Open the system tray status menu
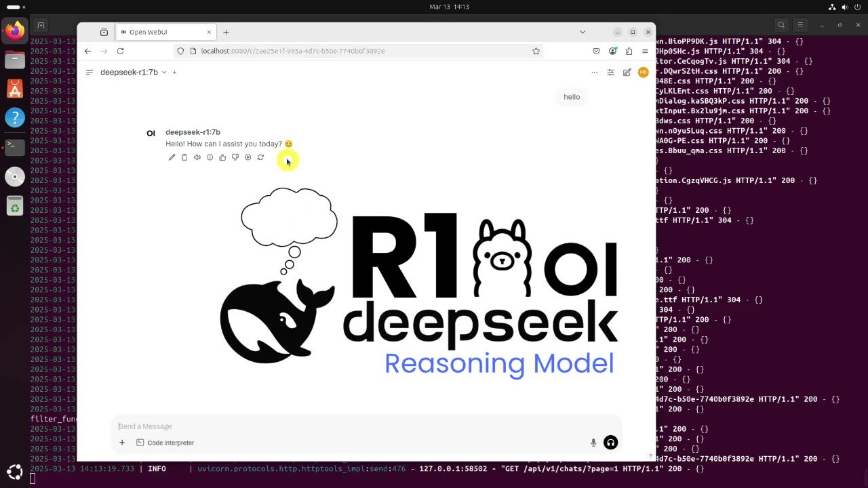The image size is (868, 488). click(844, 7)
